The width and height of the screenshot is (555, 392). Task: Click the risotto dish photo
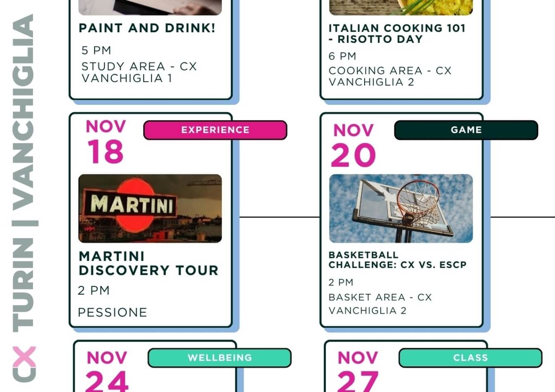pyautogui.click(x=401, y=7)
